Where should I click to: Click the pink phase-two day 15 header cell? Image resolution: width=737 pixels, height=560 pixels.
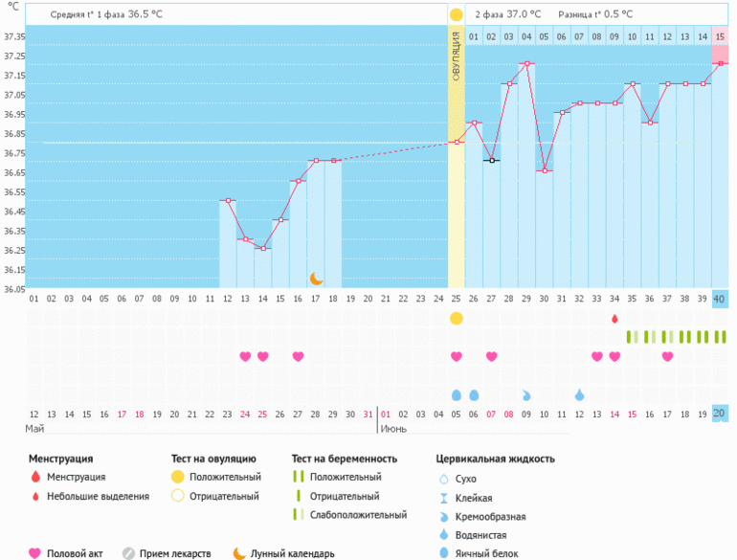[x=720, y=36]
